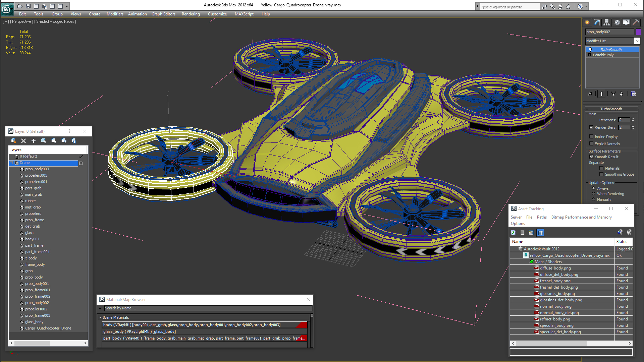Click Asset Tracking Refresh icon
The height and width of the screenshot is (362, 644).
pos(513,233)
